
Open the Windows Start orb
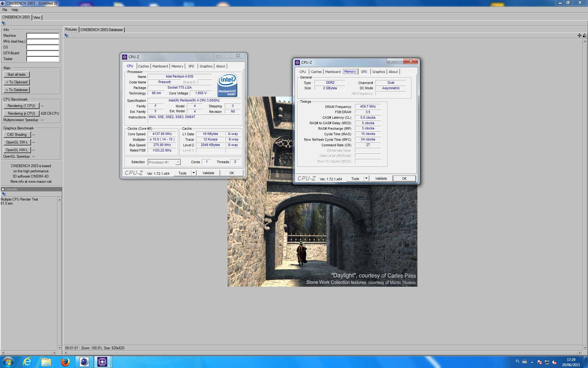[x=8, y=362]
